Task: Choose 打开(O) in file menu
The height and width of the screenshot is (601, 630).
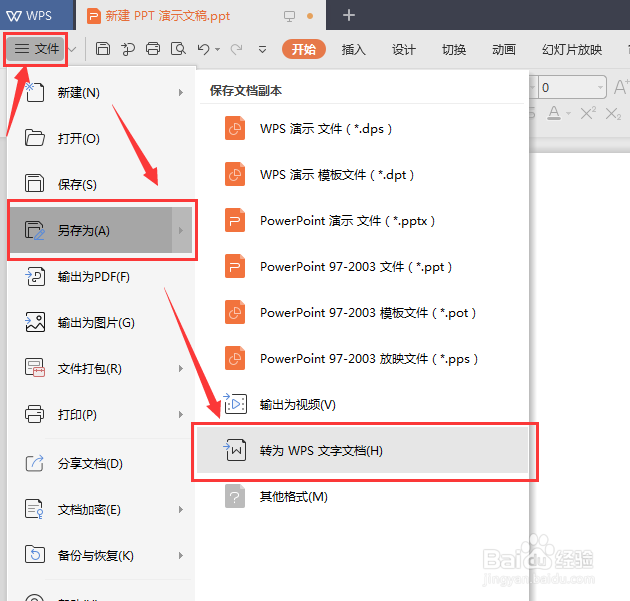Action: pyautogui.click(x=102, y=139)
